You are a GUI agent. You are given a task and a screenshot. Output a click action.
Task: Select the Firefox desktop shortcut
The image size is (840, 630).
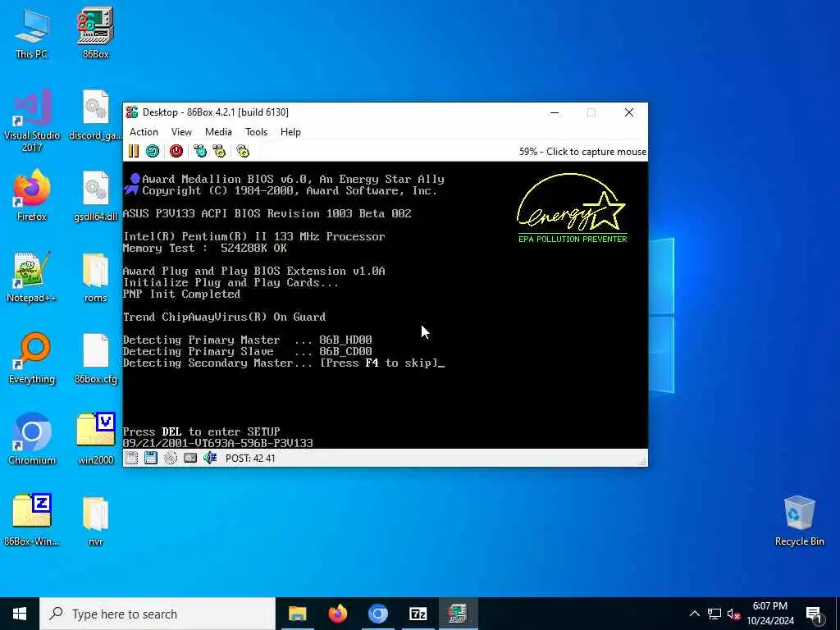pyautogui.click(x=32, y=195)
